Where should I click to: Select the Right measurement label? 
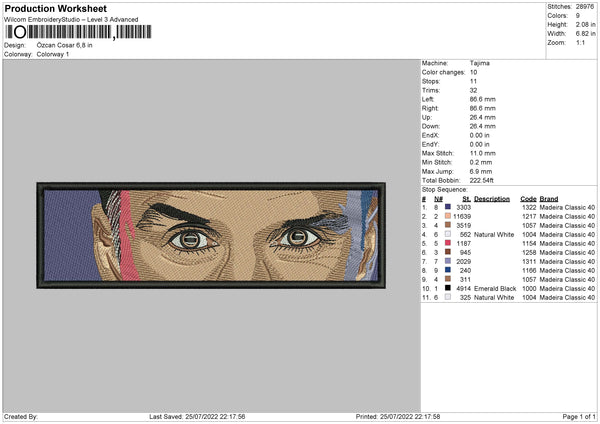430,108
